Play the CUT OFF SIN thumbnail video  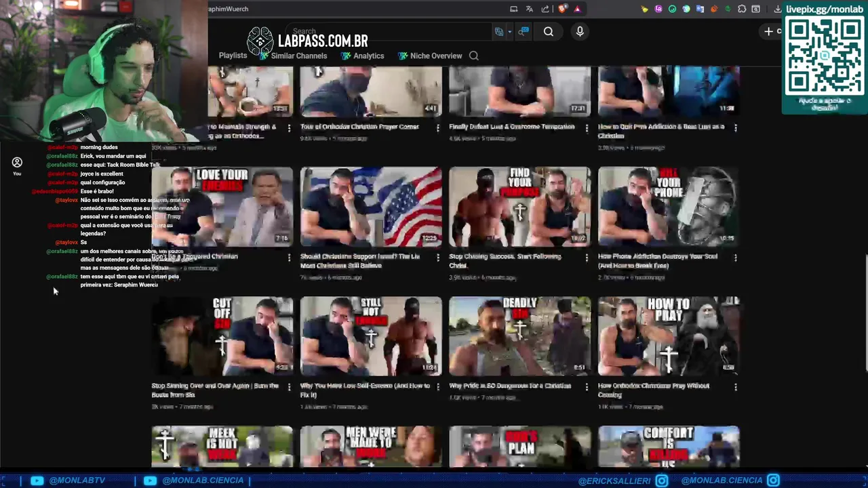click(x=222, y=336)
